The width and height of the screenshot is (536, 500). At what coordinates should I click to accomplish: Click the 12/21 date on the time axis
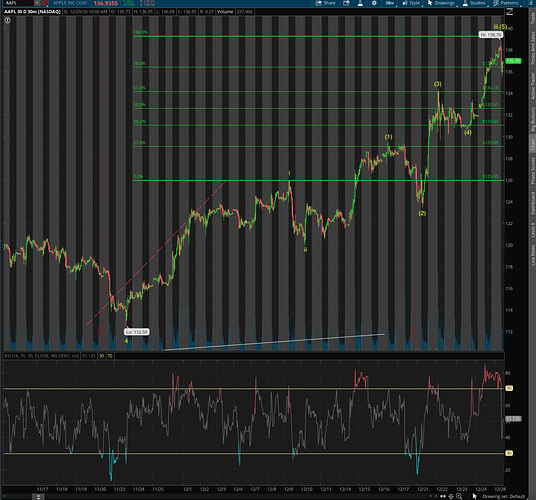tap(423, 489)
